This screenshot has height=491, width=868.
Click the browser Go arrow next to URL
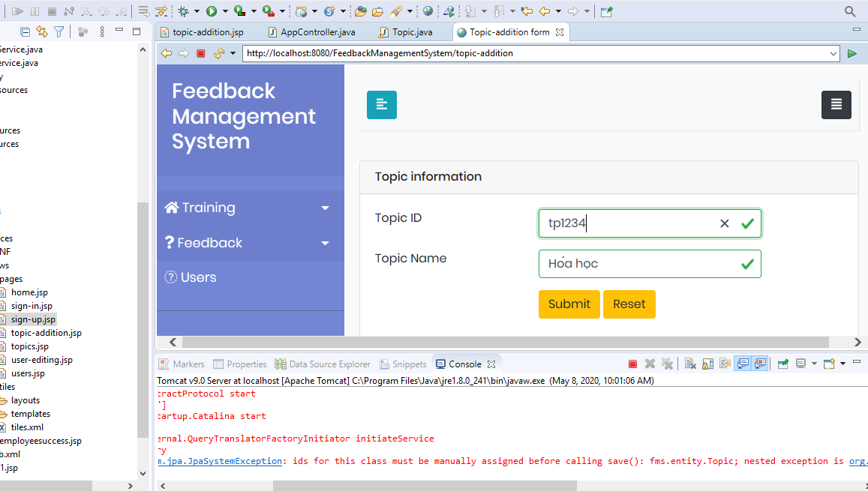[x=851, y=53]
